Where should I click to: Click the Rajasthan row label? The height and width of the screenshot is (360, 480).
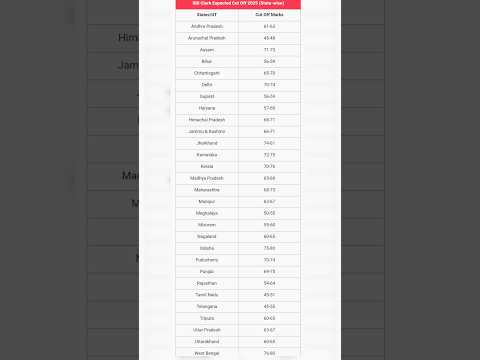207,283
